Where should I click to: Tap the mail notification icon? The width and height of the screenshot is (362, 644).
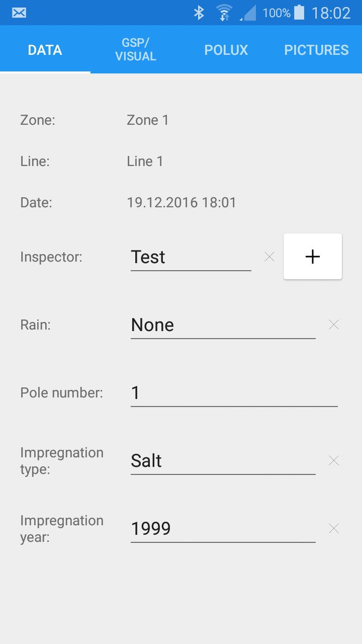(x=19, y=13)
